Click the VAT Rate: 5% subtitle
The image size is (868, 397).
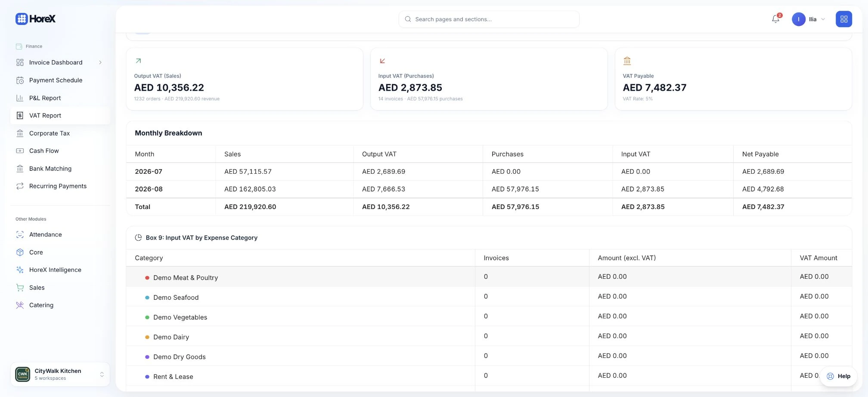pyautogui.click(x=638, y=99)
